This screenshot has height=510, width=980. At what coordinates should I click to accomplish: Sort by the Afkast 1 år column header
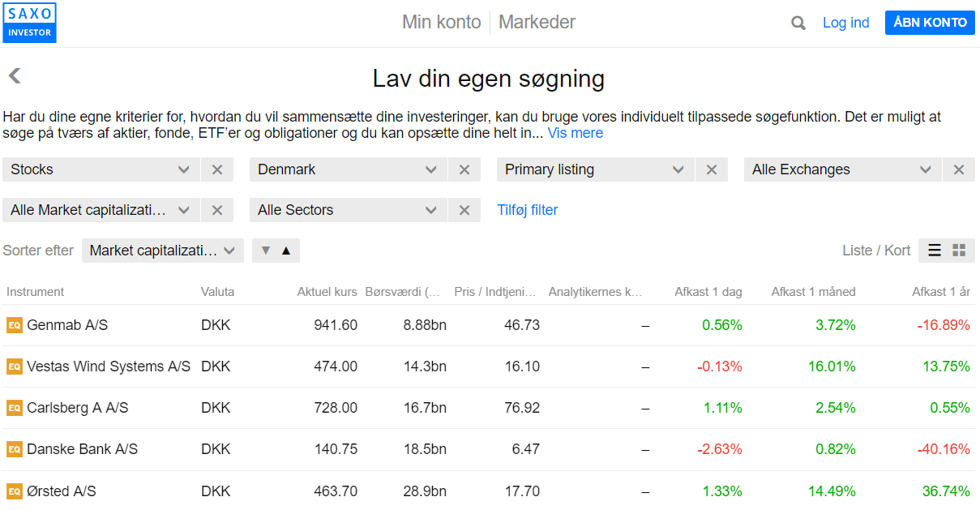[x=941, y=292]
